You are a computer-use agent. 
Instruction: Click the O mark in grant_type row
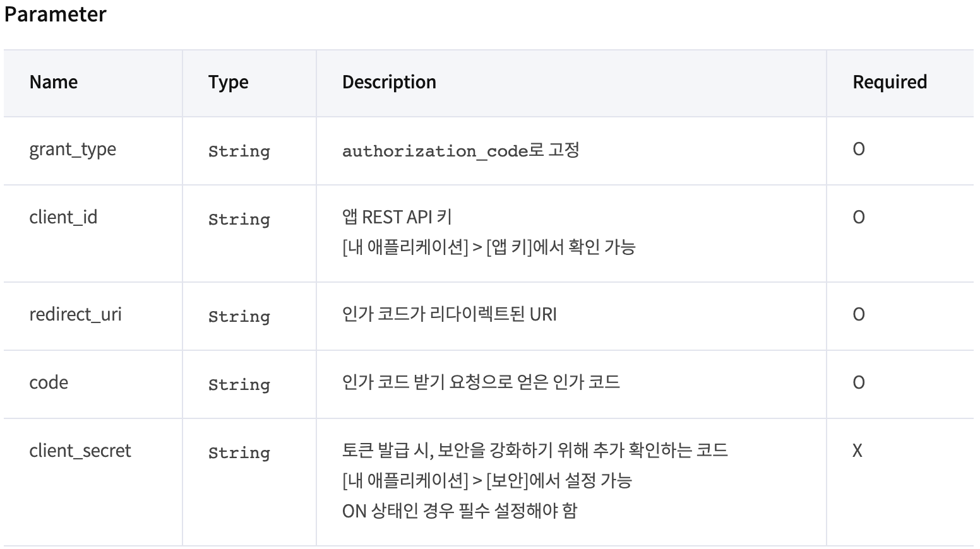pyautogui.click(x=859, y=149)
